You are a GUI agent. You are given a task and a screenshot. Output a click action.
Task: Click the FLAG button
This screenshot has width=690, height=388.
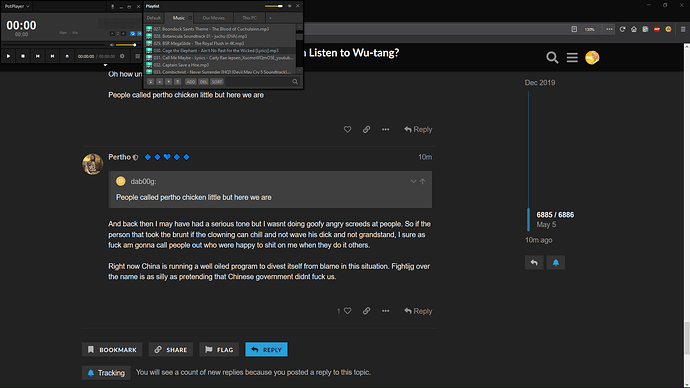tap(219, 350)
